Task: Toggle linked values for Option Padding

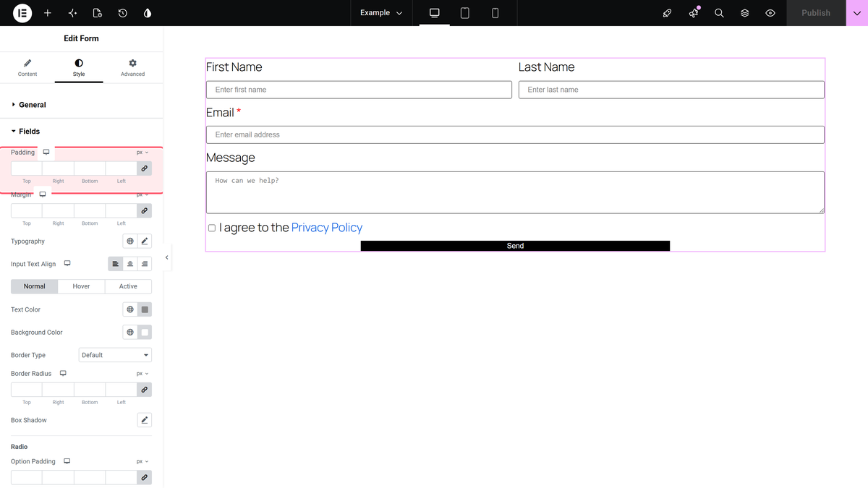Action: (x=145, y=477)
